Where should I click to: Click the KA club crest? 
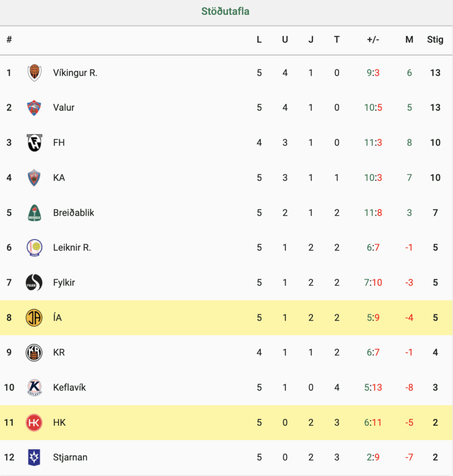coord(34,178)
